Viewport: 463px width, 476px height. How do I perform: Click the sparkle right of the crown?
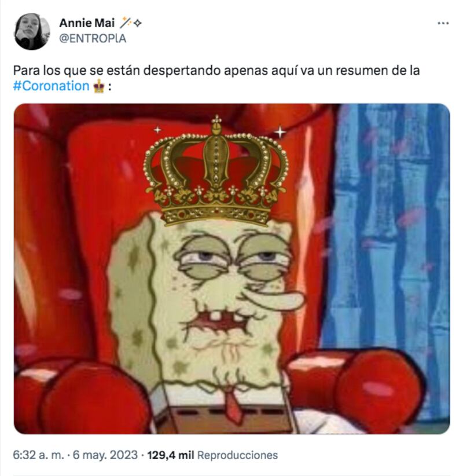(280, 132)
